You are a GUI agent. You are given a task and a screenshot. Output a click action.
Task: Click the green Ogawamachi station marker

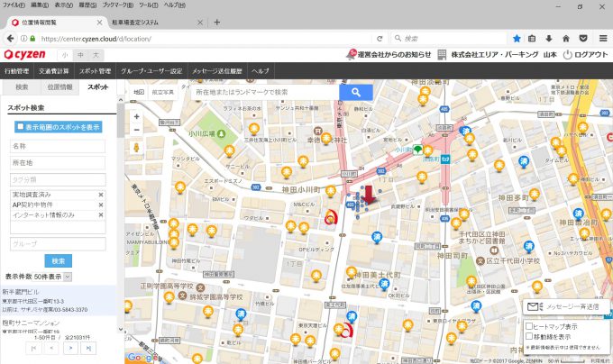pyautogui.click(x=418, y=150)
